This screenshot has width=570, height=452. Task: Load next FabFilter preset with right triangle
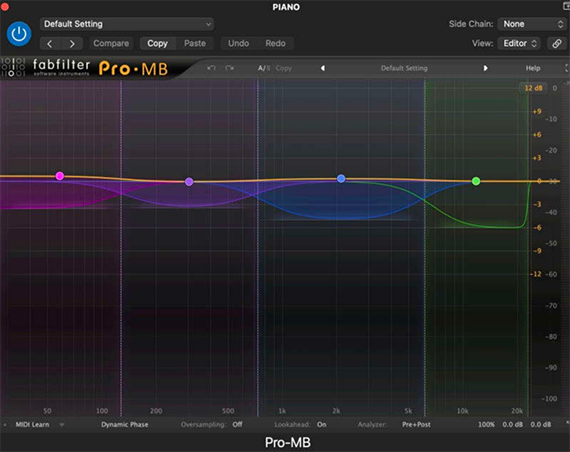point(485,68)
